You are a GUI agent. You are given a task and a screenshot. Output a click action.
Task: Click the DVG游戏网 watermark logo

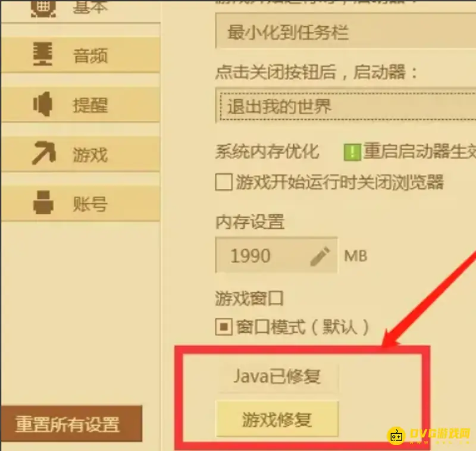[x=428, y=436]
